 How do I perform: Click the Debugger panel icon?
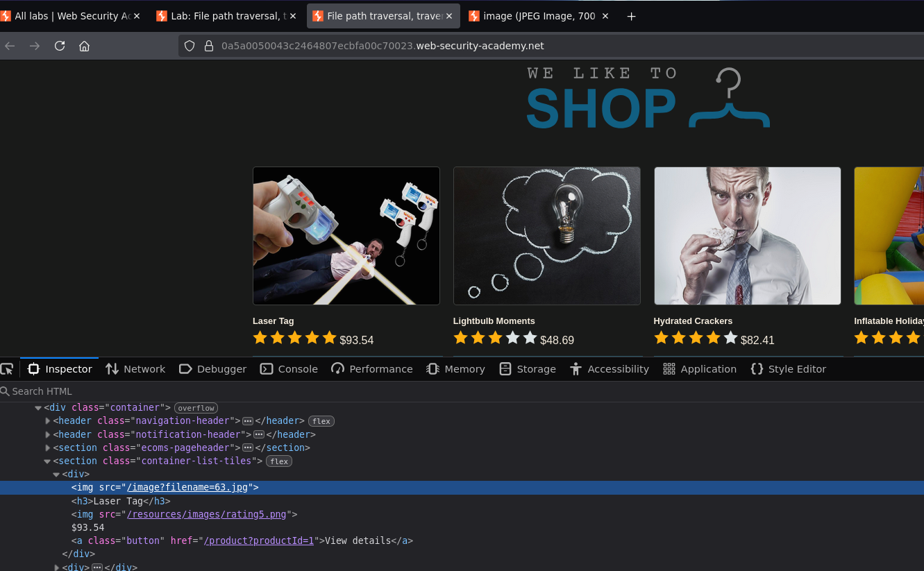pyautogui.click(x=185, y=369)
